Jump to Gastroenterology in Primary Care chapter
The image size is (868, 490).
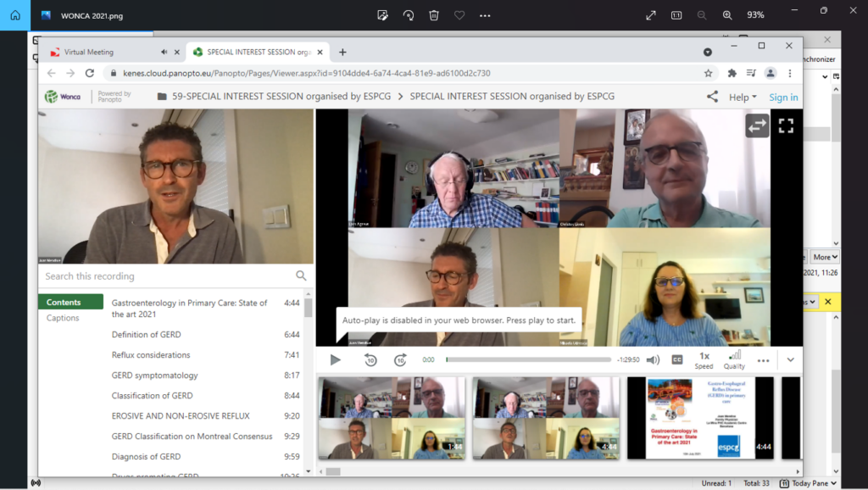205,309
